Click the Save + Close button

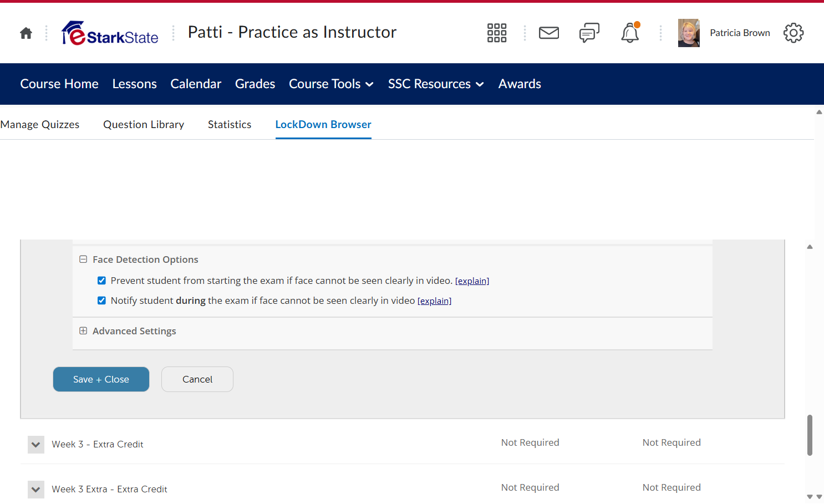point(101,379)
